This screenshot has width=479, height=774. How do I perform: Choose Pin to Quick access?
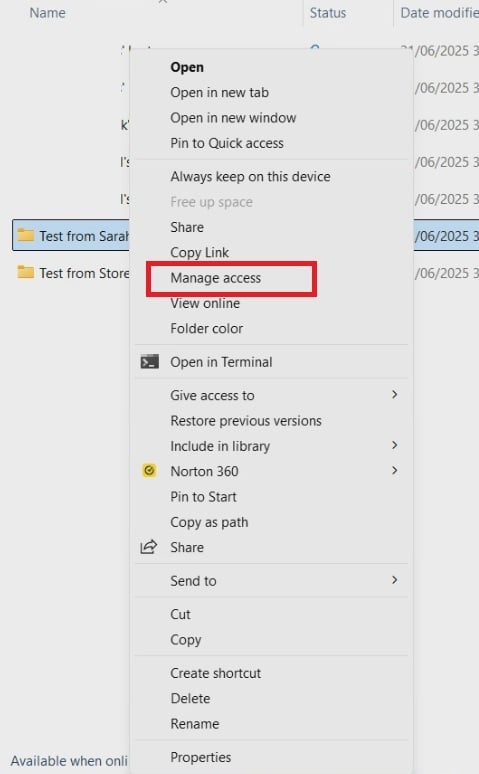pos(227,143)
